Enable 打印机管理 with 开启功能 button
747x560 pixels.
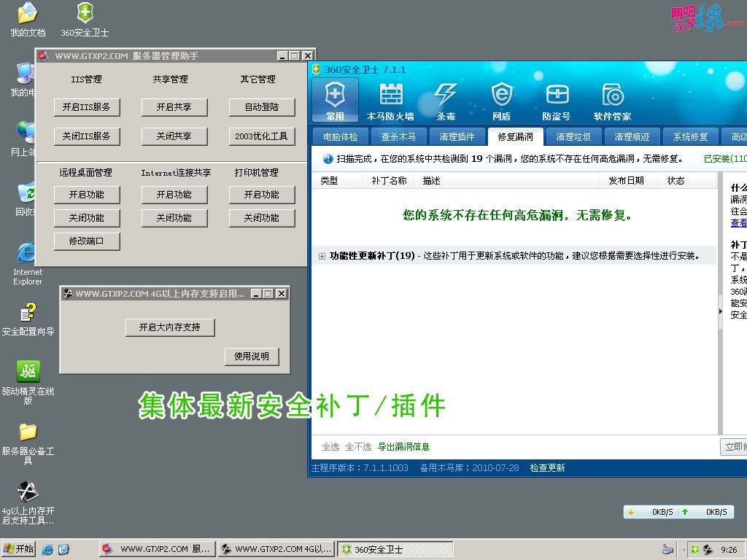pyautogui.click(x=262, y=195)
